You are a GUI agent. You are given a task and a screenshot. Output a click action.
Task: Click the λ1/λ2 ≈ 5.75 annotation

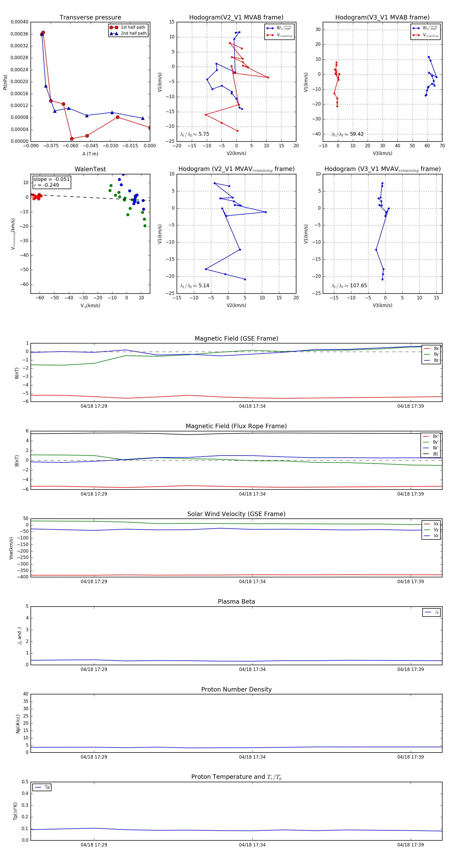pos(194,134)
